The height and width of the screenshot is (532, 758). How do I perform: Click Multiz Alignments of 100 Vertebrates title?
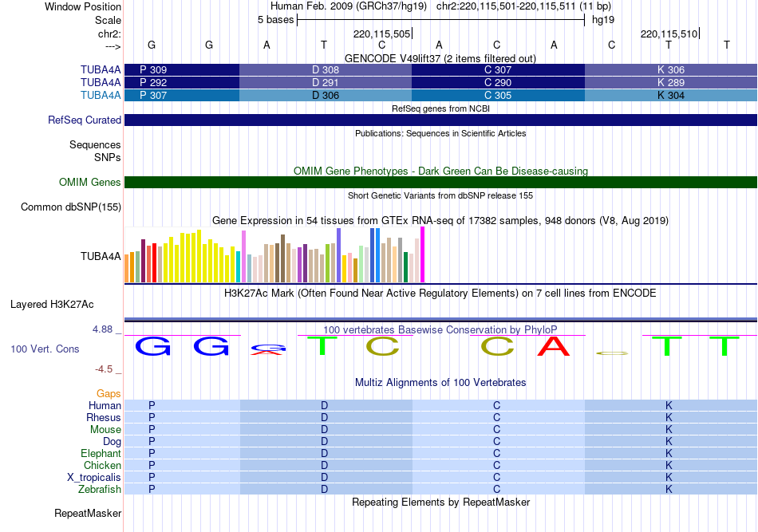coord(440,383)
